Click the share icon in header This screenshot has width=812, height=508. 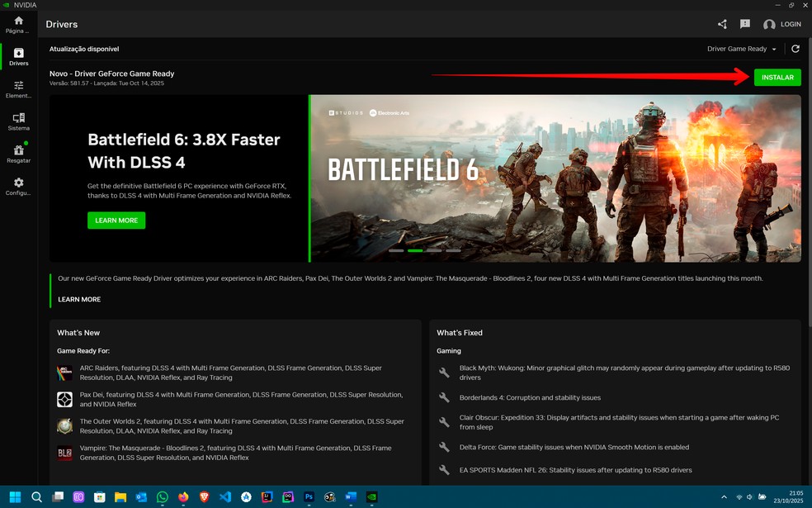[x=722, y=25]
